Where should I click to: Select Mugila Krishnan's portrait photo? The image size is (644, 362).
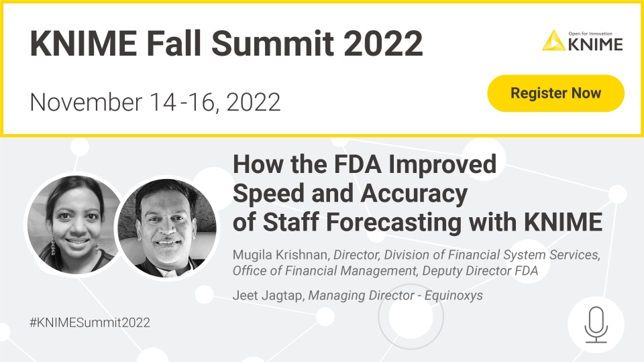pos(75,225)
